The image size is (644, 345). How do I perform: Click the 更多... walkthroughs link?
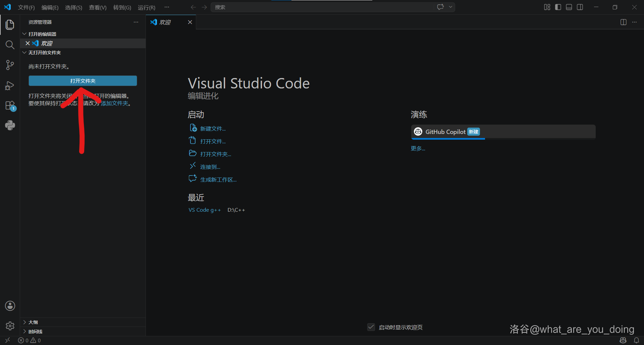pyautogui.click(x=418, y=148)
